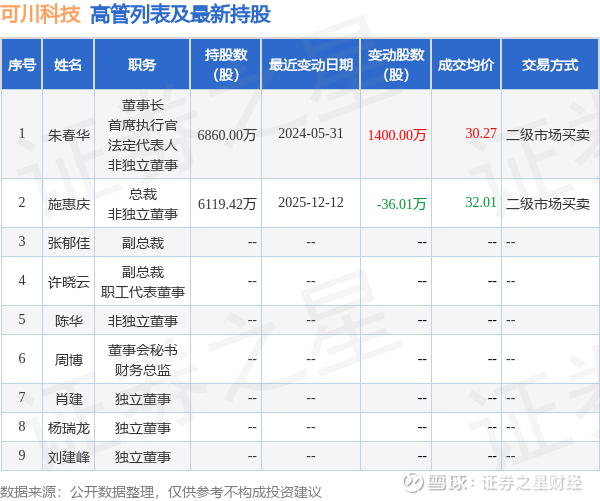Select the 职务 column header
This screenshot has height=501, width=600.
[142, 65]
